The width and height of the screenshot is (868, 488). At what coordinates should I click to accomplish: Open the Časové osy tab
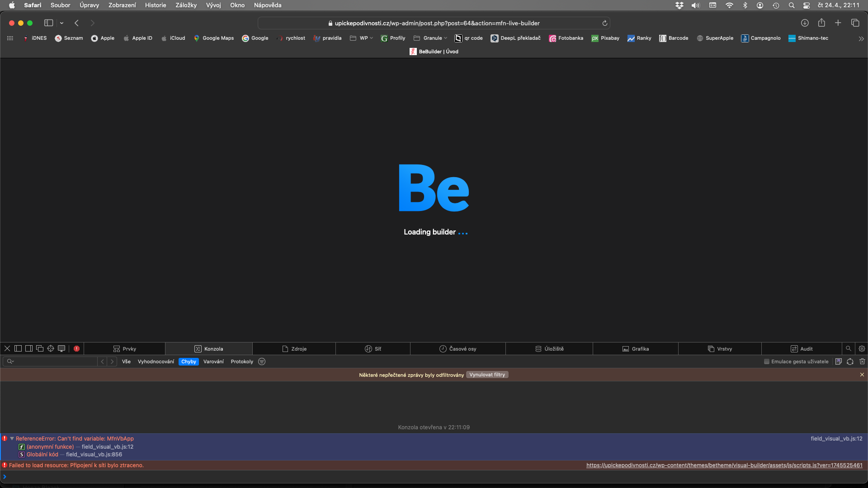point(458,349)
